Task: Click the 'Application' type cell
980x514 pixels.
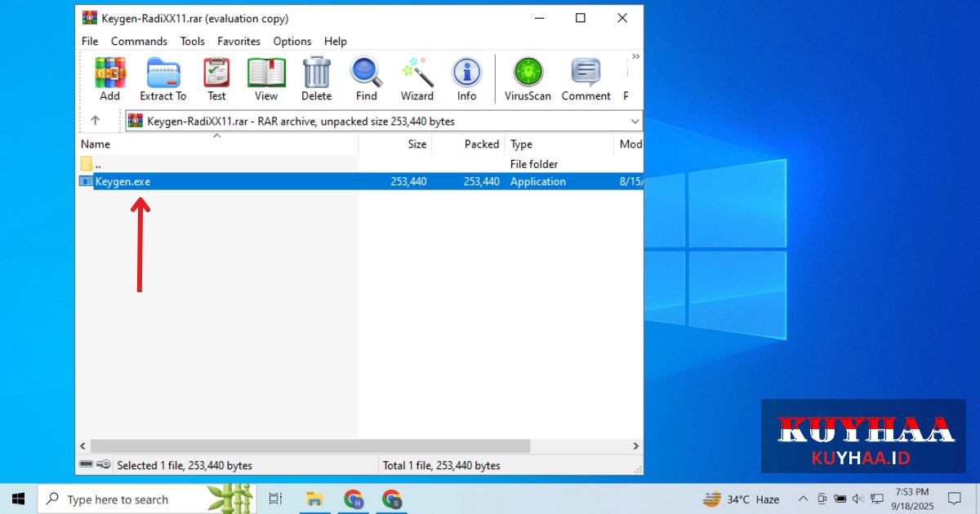Action: point(538,181)
